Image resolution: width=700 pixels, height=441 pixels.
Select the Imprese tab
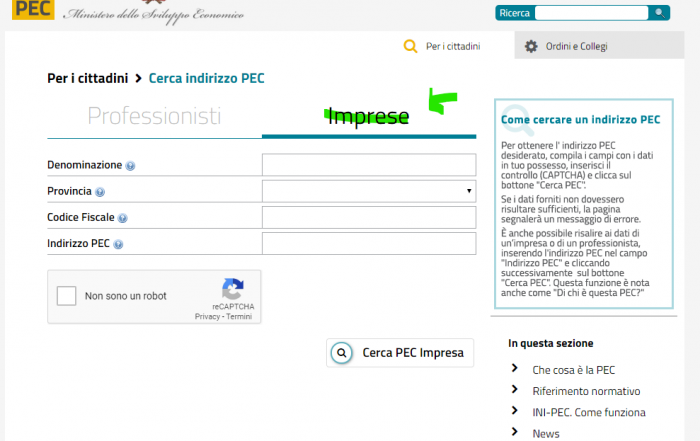(369, 117)
